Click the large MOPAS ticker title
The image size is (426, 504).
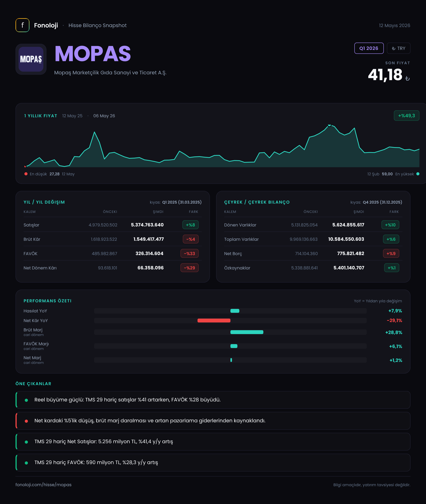(x=93, y=54)
